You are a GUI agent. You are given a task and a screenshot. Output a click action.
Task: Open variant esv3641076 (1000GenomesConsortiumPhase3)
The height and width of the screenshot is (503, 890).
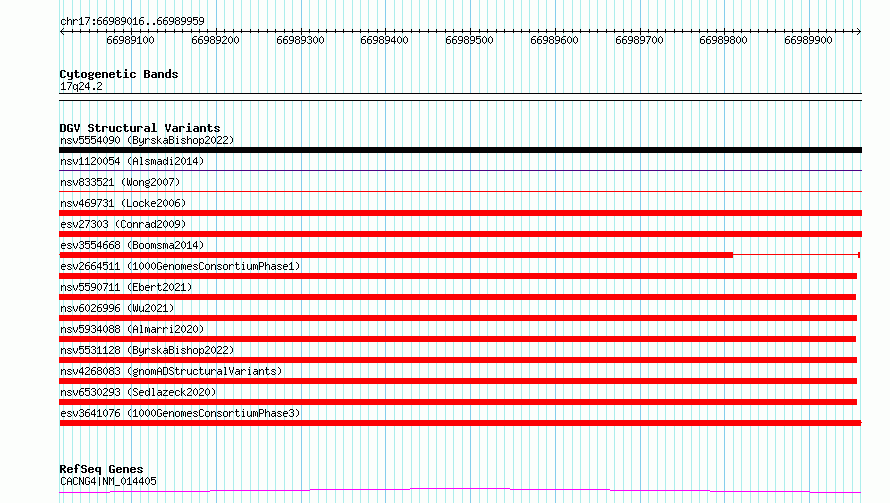coord(180,413)
